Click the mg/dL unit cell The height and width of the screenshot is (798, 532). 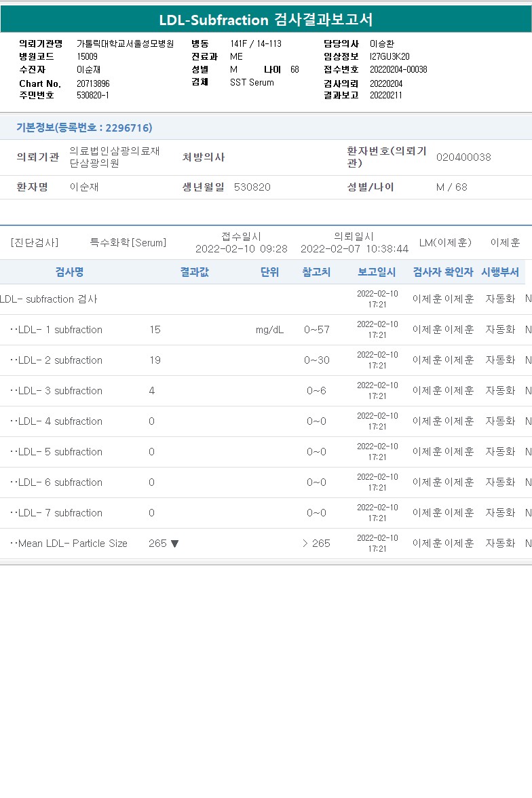pyautogui.click(x=270, y=330)
